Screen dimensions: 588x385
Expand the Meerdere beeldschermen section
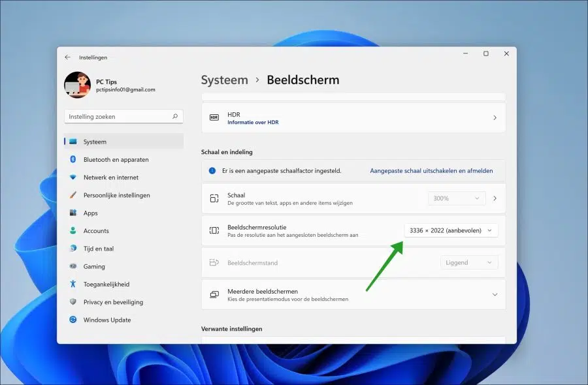[x=495, y=295]
